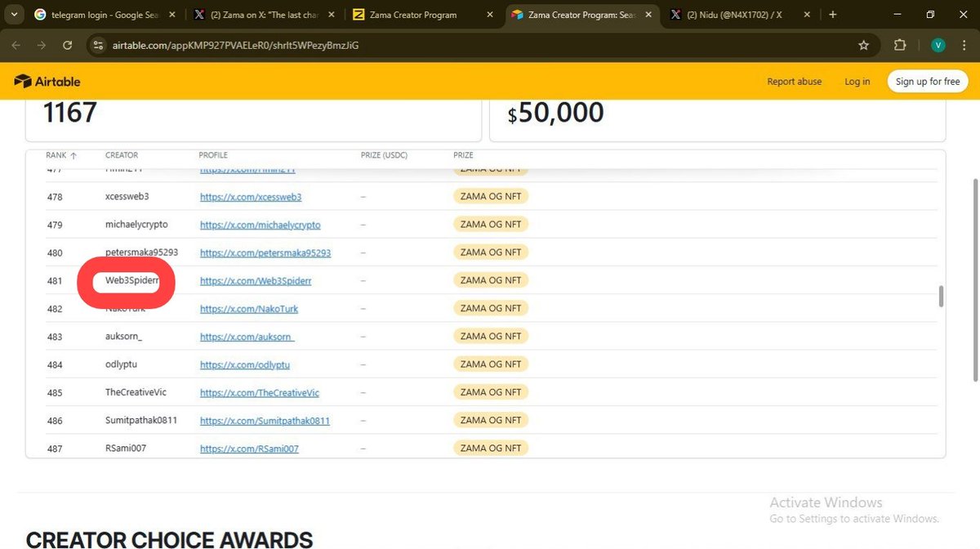980x549 pixels.
Task: Switch to Zama on X tab
Action: 263,15
